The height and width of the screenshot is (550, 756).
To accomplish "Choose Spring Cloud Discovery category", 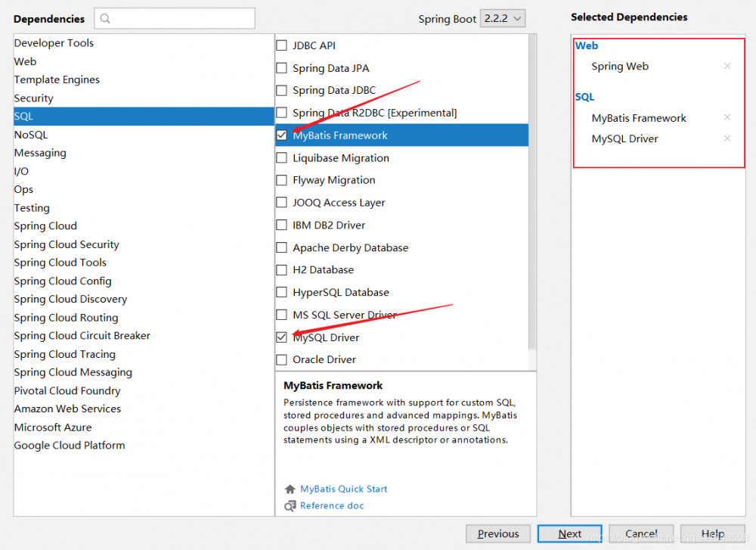I will point(144,299).
